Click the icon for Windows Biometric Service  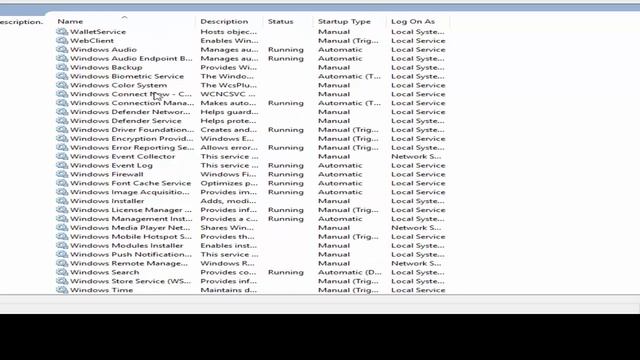pos(62,76)
